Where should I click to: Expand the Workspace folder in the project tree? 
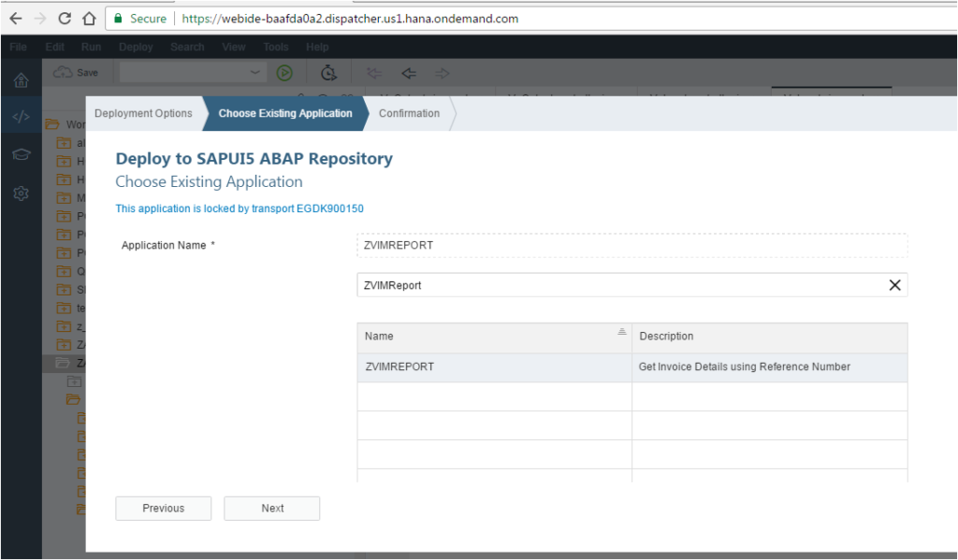[65, 124]
